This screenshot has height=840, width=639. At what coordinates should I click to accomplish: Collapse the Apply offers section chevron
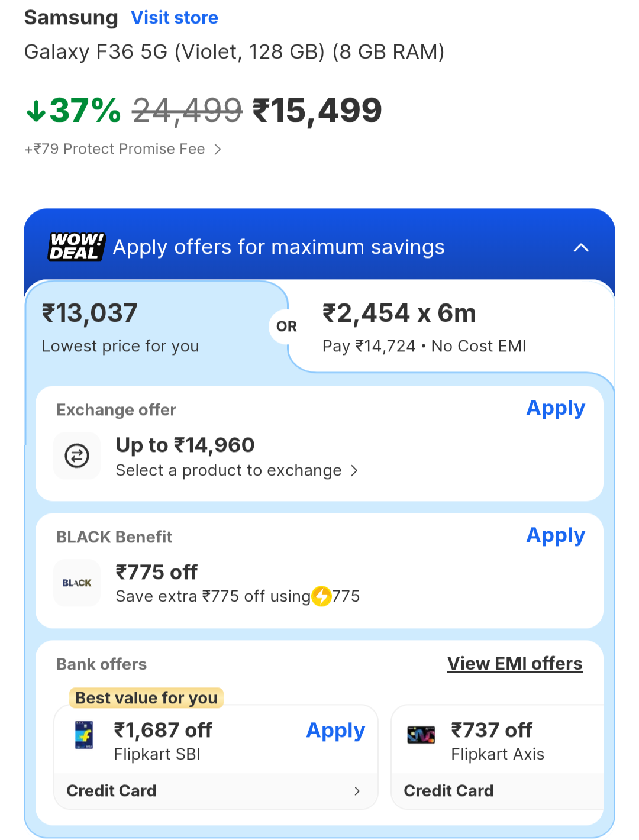[581, 247]
